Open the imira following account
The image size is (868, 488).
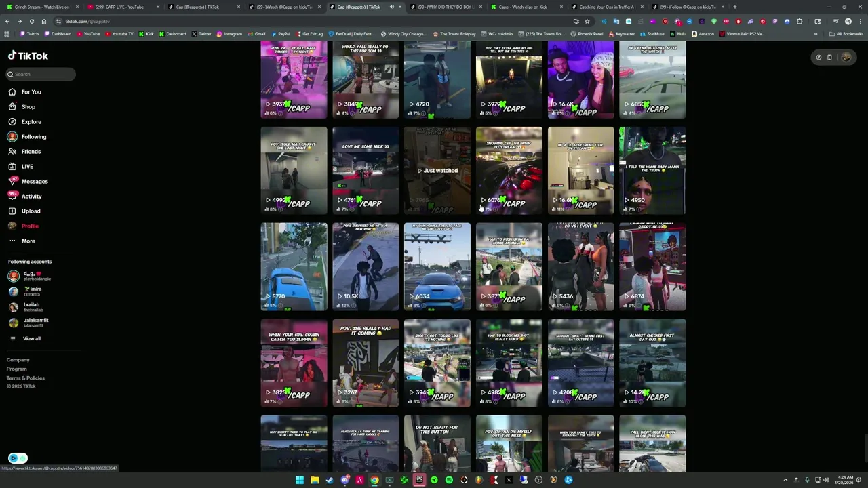[25, 291]
